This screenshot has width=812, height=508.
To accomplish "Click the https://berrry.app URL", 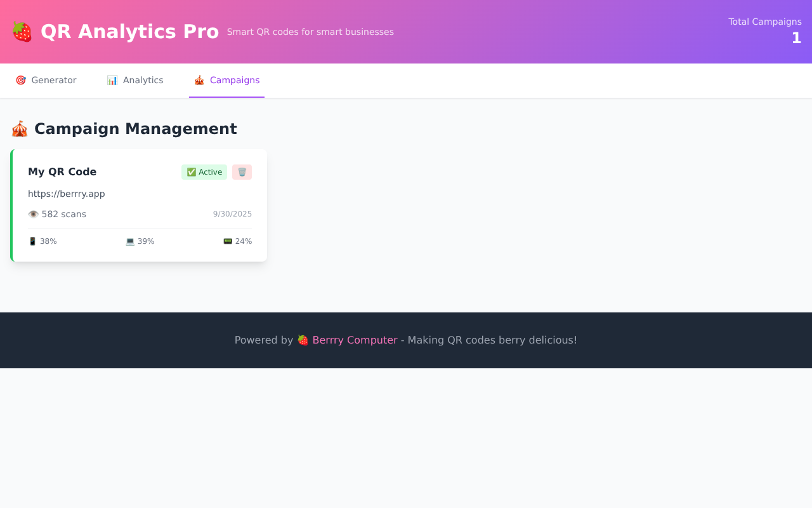I will pyautogui.click(x=66, y=194).
